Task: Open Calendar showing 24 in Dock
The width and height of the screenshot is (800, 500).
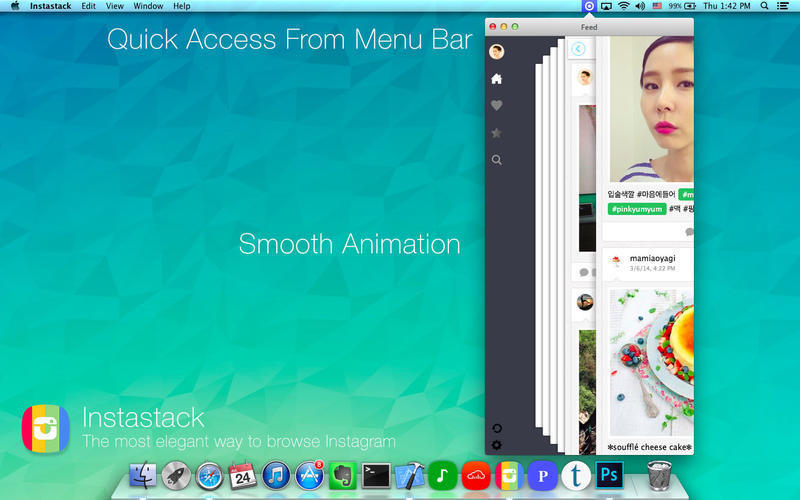Action: [242, 475]
